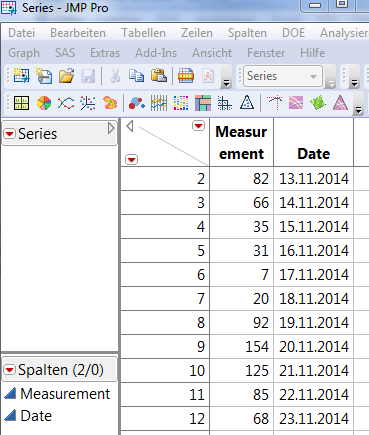Screen dimensions: 369x435
Task: Select row number 12
Action: [x=165, y=419]
